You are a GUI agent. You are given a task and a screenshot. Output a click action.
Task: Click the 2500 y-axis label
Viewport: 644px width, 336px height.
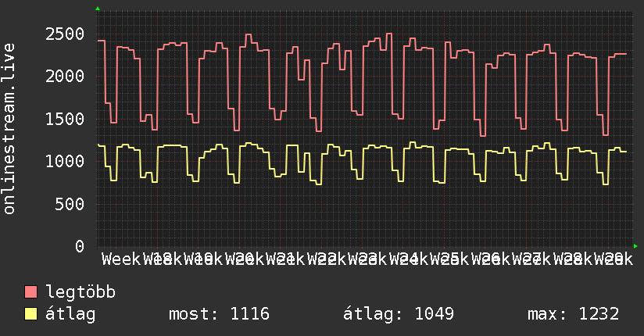65,34
